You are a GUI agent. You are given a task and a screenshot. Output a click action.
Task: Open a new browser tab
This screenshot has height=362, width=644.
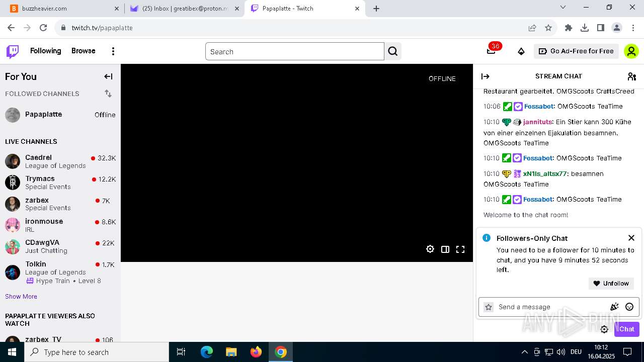tap(376, 9)
